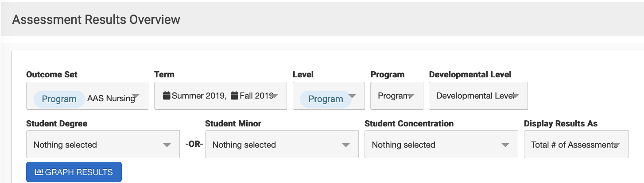Viewport: 644px width, 183px height.
Task: Click the Student Concentration caret arrow
Action: pyautogui.click(x=505, y=145)
